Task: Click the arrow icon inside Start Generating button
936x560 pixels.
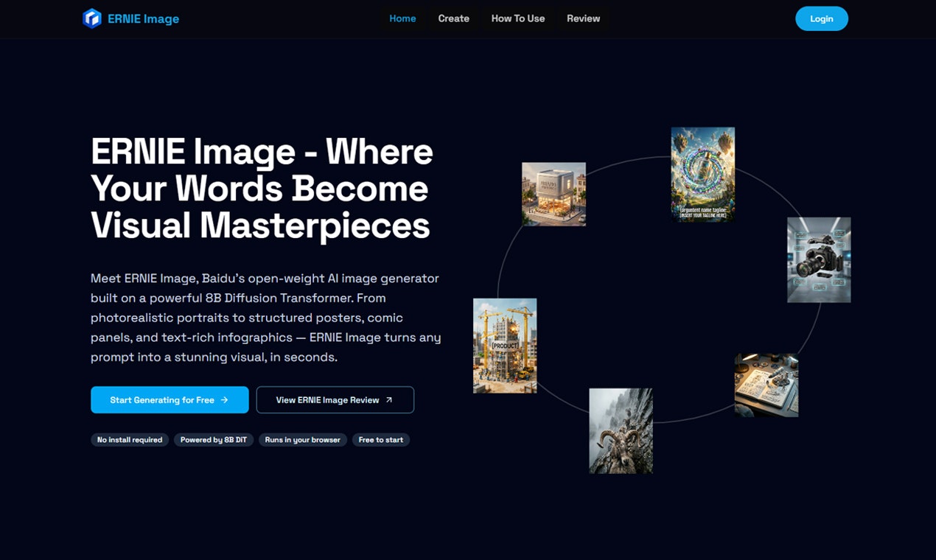Action: (226, 399)
